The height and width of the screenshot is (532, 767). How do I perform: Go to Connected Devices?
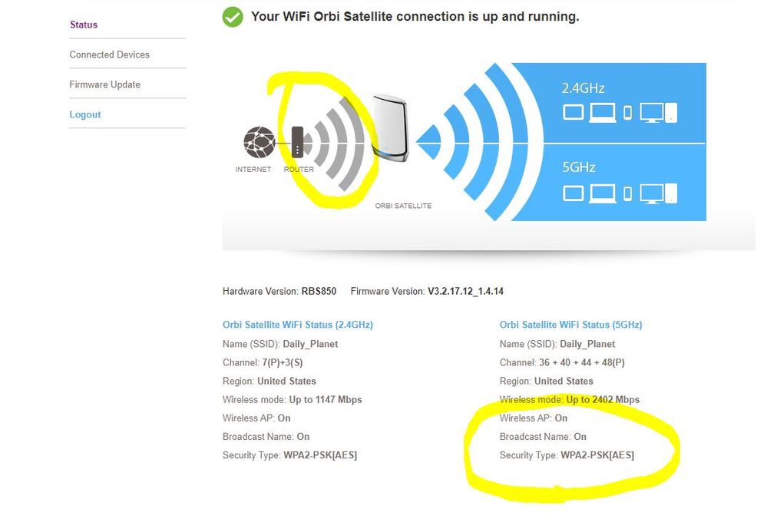109,55
